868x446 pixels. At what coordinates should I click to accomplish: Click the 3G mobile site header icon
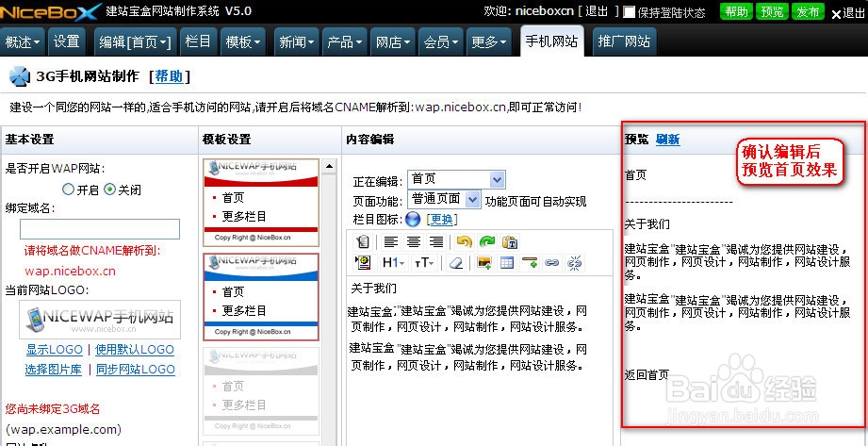tap(20, 76)
